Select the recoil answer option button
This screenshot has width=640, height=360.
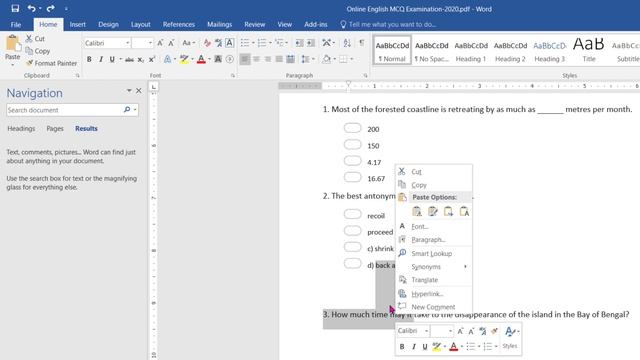[352, 214]
